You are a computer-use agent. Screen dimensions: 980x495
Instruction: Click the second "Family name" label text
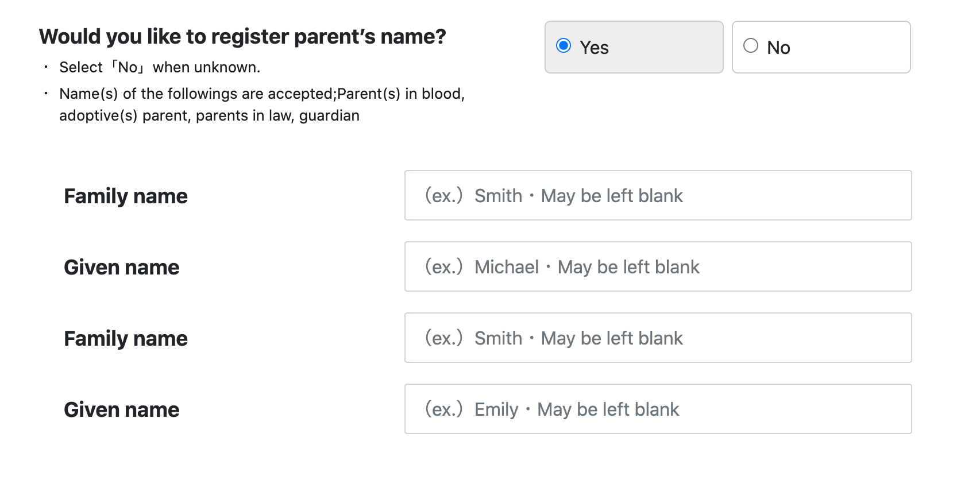[126, 338]
